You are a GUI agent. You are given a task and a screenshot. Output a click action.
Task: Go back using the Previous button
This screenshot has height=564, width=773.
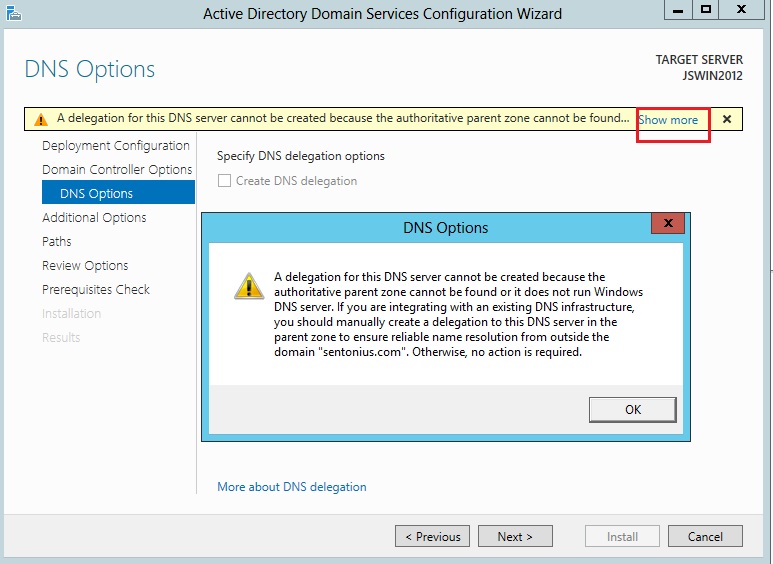tap(432, 536)
